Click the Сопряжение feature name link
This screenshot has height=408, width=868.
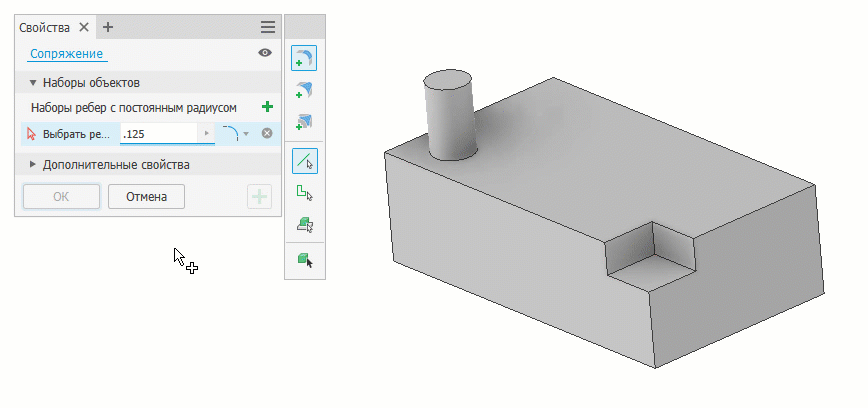tap(66, 54)
